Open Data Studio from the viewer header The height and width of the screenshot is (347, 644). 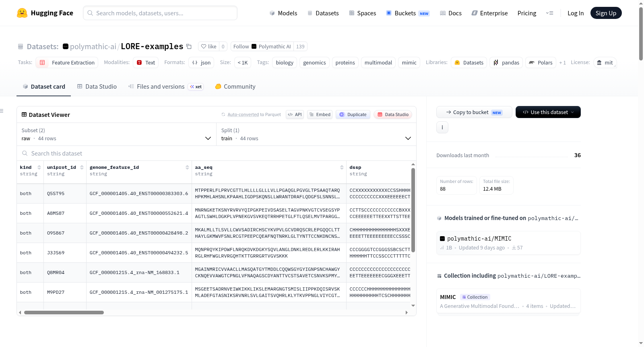pos(393,114)
